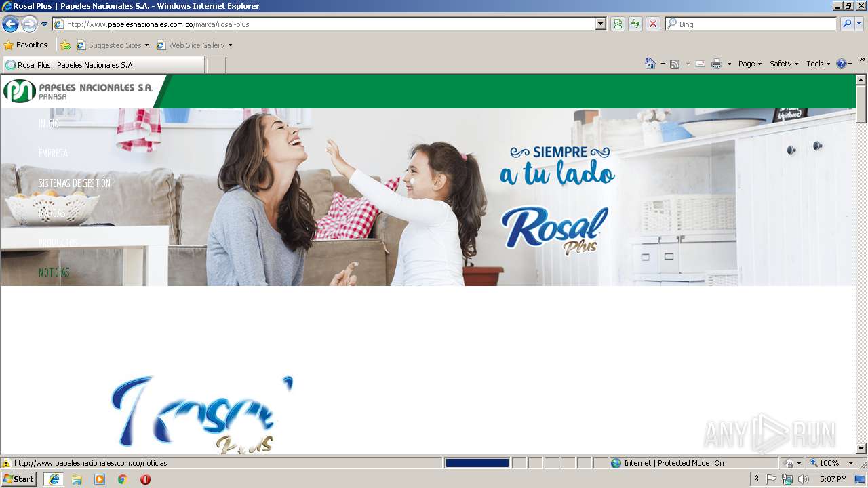868x488 pixels.
Task: Stop loading with the red X icon
Action: tap(653, 24)
